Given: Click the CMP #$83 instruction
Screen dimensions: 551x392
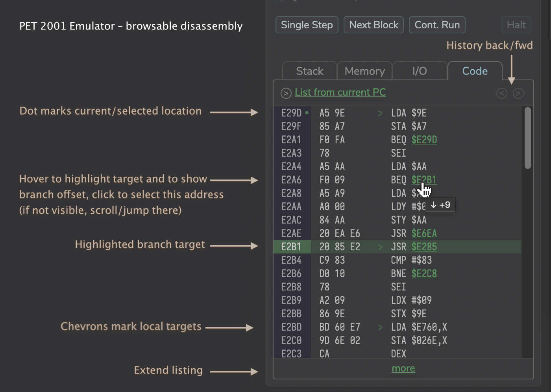Looking at the screenshot, I should tap(411, 260).
